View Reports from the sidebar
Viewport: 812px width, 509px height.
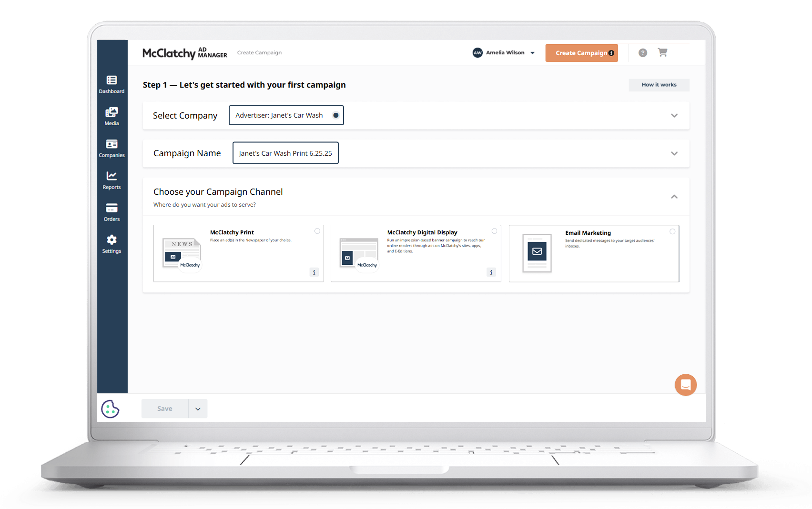point(112,180)
